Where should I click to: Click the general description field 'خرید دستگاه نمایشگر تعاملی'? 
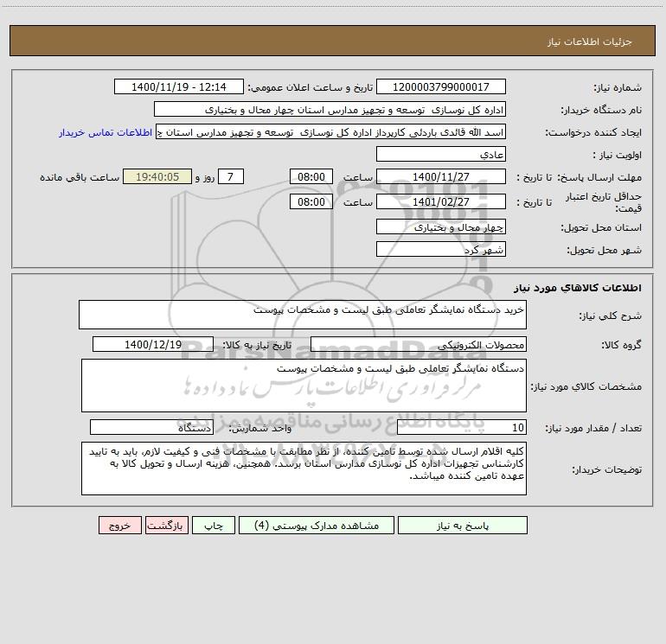click(x=303, y=315)
